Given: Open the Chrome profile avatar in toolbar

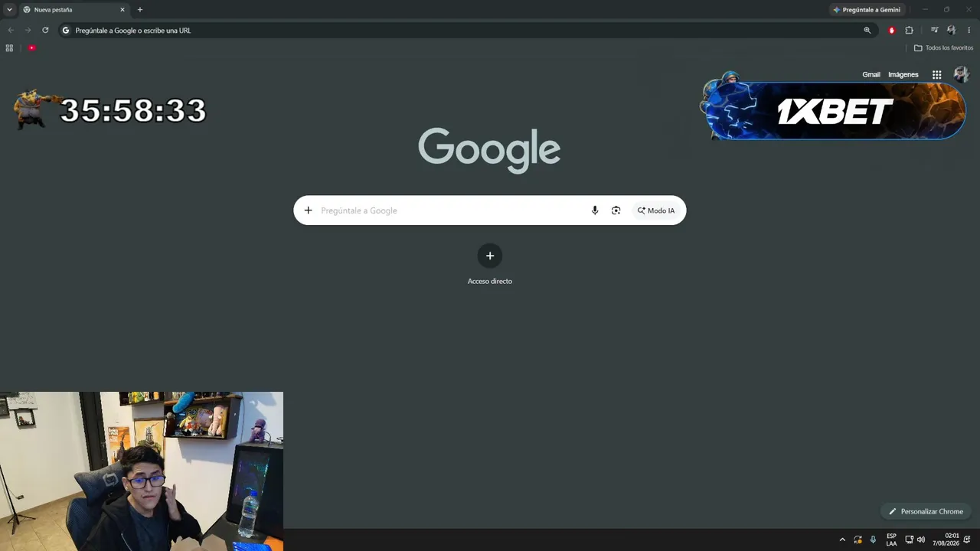Looking at the screenshot, I should 952,31.
